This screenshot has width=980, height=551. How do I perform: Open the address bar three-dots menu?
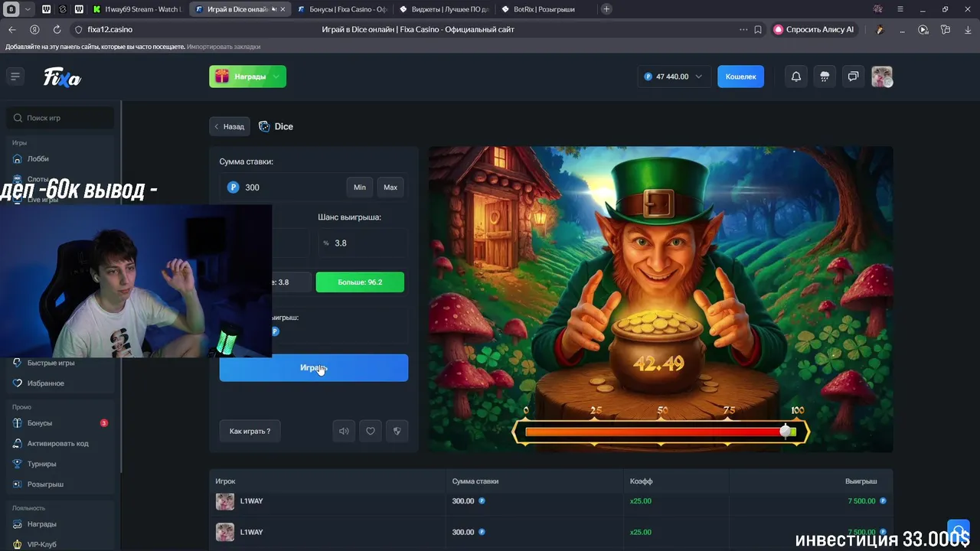coord(743,29)
